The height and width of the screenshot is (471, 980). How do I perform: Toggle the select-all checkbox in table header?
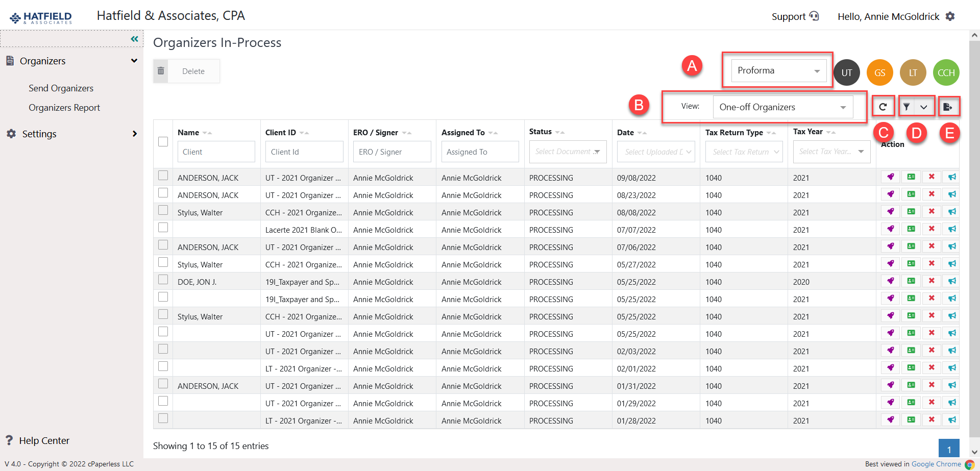tap(163, 141)
